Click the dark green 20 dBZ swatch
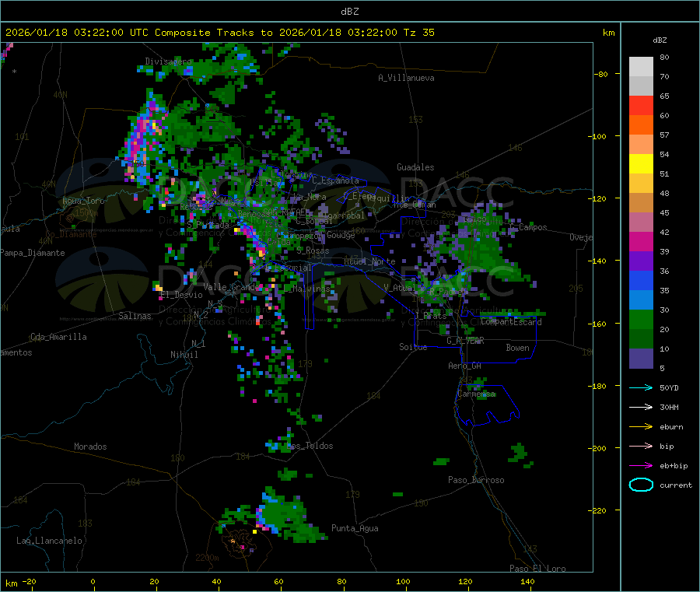 click(x=641, y=339)
